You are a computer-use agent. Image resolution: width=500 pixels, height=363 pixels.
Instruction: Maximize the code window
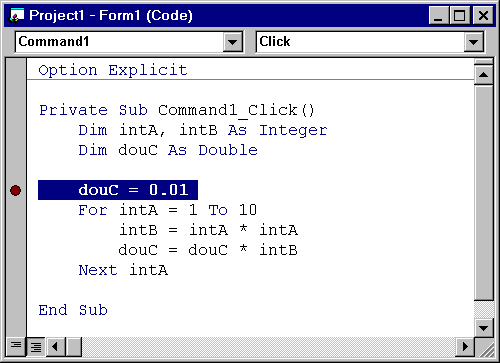[460, 16]
